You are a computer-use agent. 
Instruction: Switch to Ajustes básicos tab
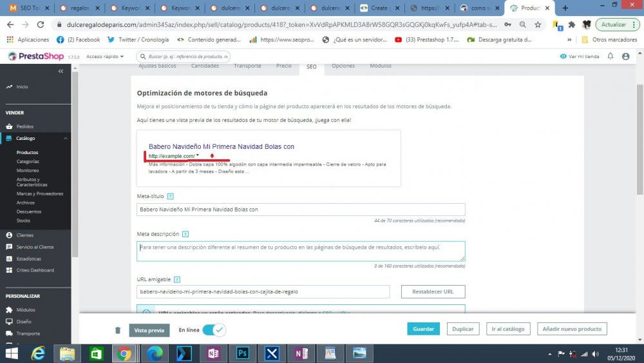click(x=157, y=66)
